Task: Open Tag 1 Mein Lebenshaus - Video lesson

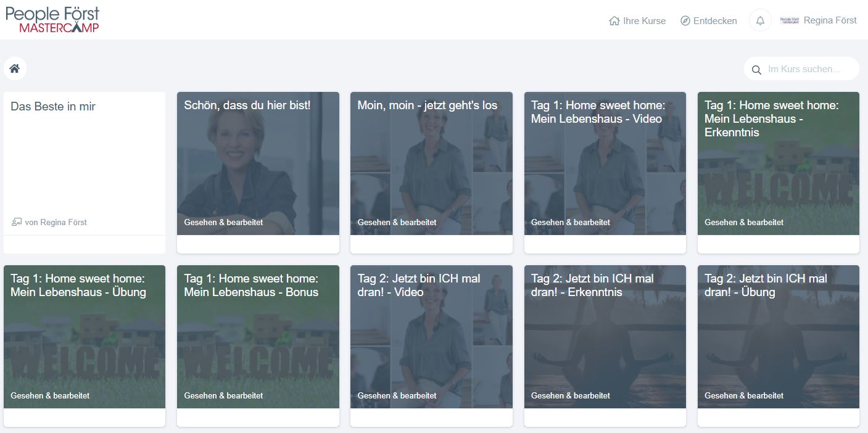Action: point(605,163)
